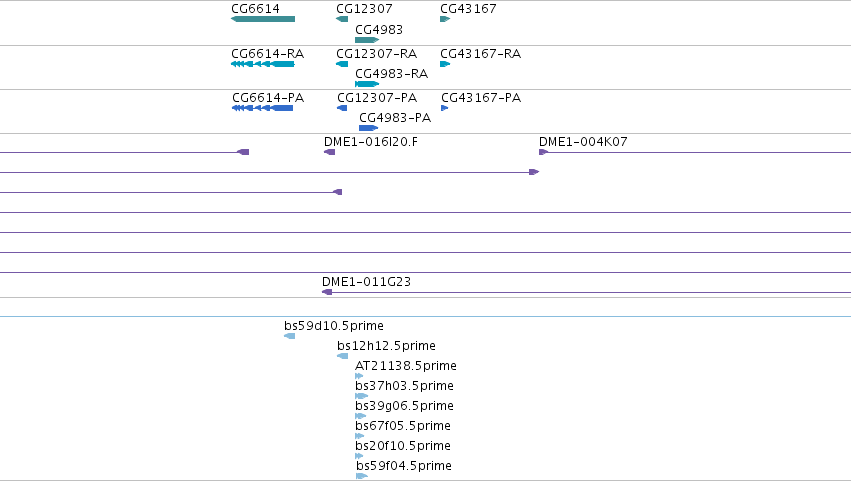Select the light-blue bs59d10.5prime EST glyph
The height and width of the screenshot is (481, 851).
click(x=290, y=336)
